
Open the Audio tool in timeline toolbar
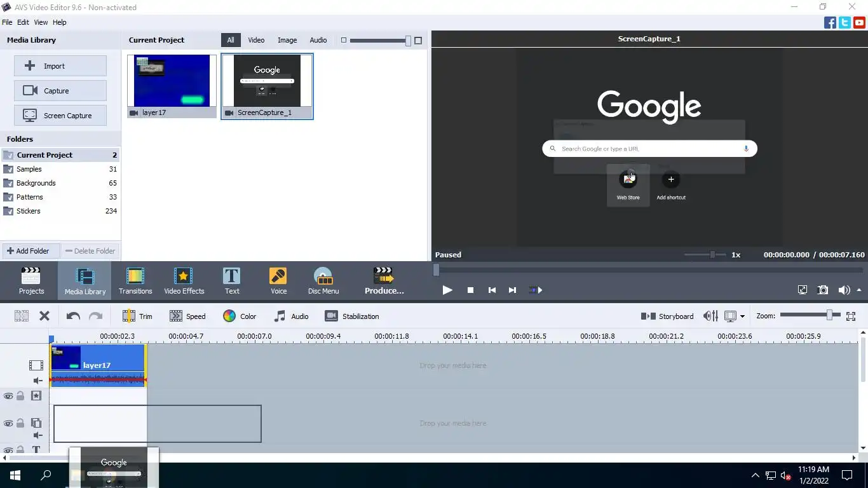tap(291, 316)
